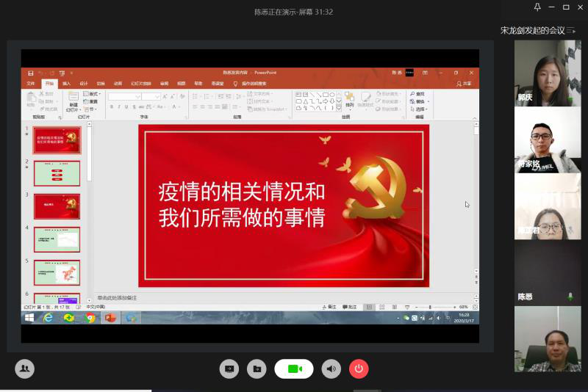Start slideshow from status bar icon

pyautogui.click(x=407, y=307)
